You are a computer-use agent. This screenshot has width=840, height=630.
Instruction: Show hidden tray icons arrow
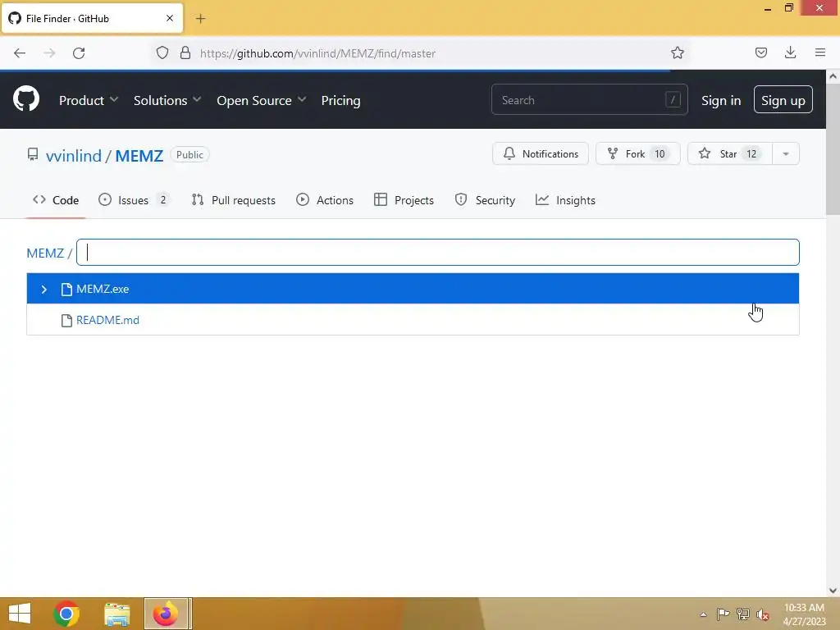point(703,614)
